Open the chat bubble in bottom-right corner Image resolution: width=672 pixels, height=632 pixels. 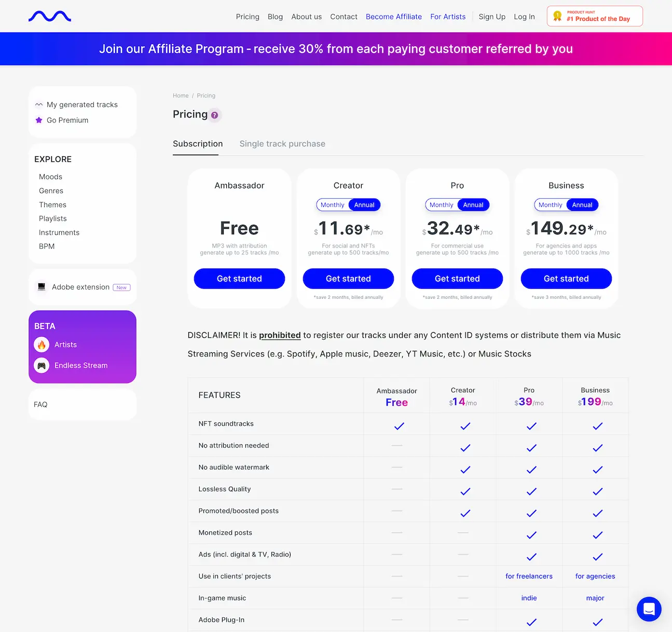click(x=649, y=609)
